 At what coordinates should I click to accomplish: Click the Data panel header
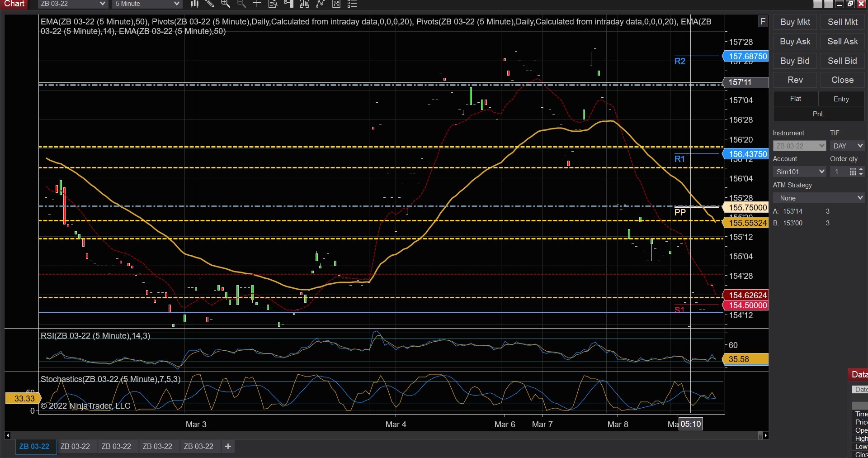pyautogui.click(x=859, y=374)
